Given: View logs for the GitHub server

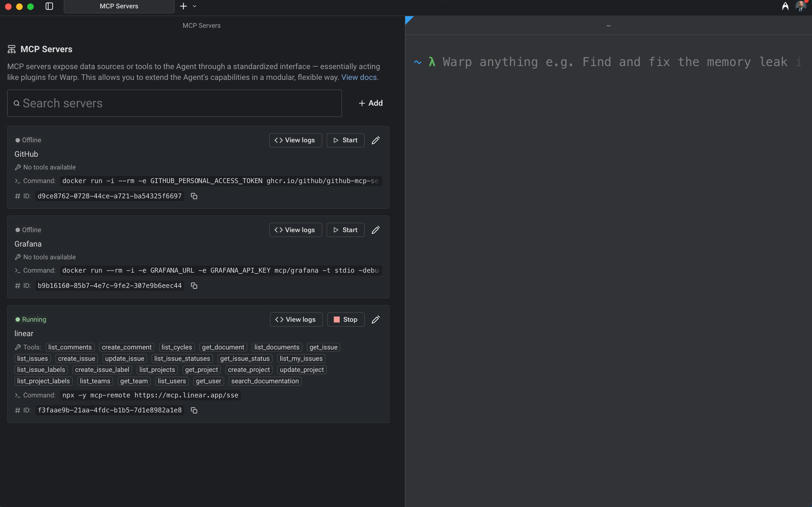Looking at the screenshot, I should [x=295, y=140].
